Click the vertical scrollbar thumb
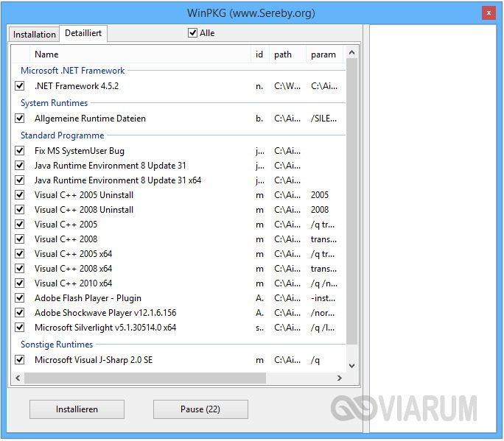Image resolution: width=504 pixels, height=441 pixels. pos(352,201)
